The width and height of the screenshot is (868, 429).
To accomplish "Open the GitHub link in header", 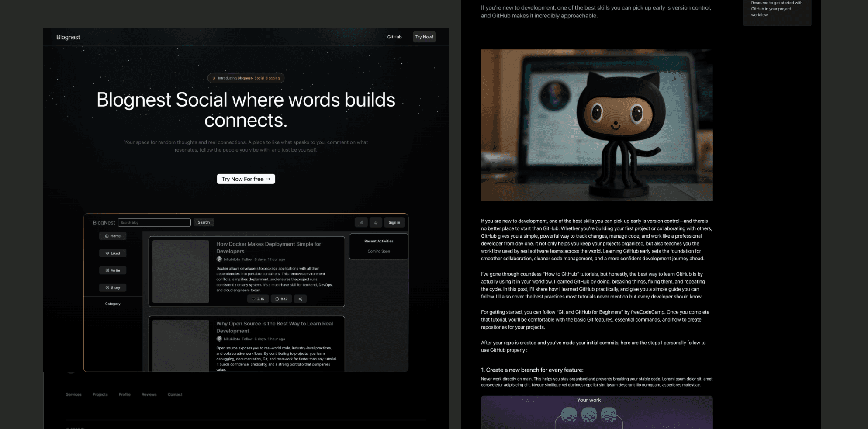I will tap(394, 37).
